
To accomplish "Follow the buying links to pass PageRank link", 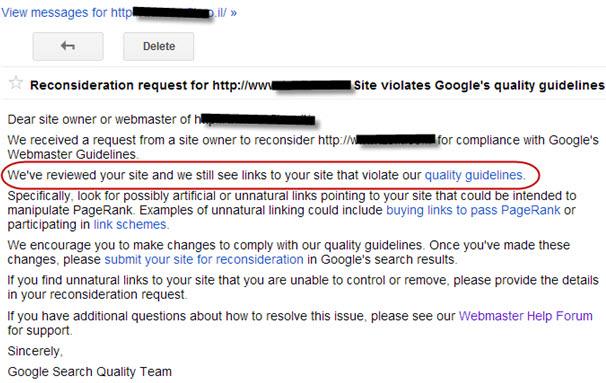I will (473, 210).
